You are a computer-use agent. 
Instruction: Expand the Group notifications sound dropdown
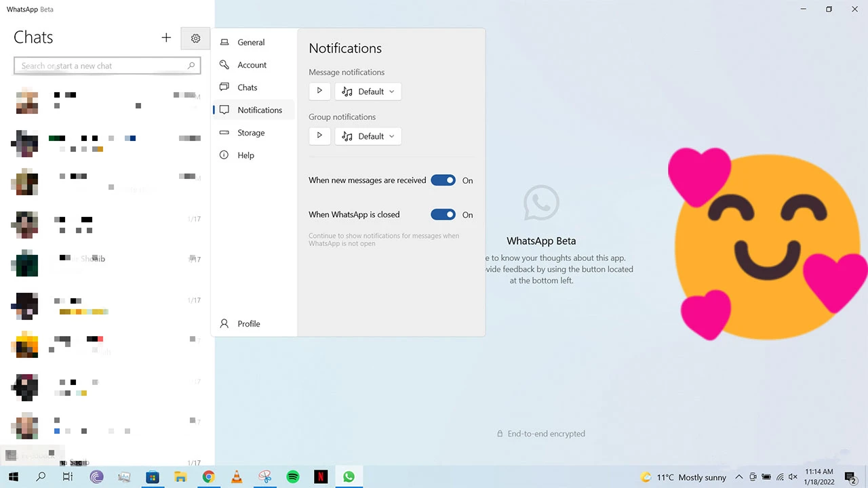click(368, 136)
